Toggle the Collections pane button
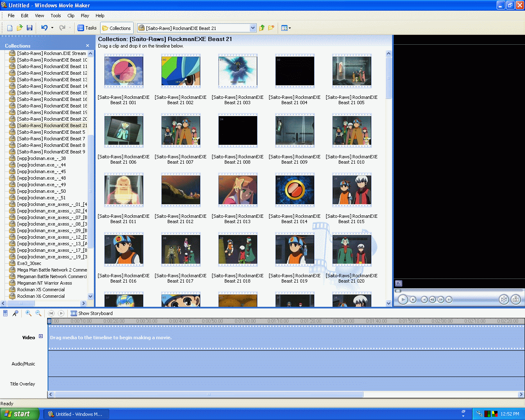This screenshot has height=420, width=525. [x=116, y=28]
